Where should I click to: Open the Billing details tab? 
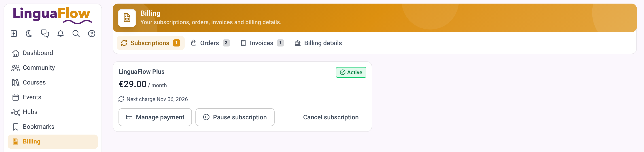click(318, 43)
